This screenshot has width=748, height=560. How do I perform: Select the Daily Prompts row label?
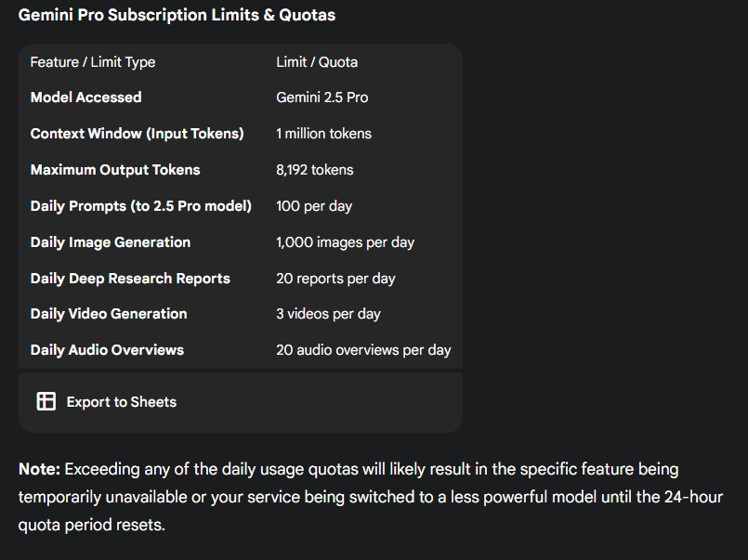(x=141, y=206)
